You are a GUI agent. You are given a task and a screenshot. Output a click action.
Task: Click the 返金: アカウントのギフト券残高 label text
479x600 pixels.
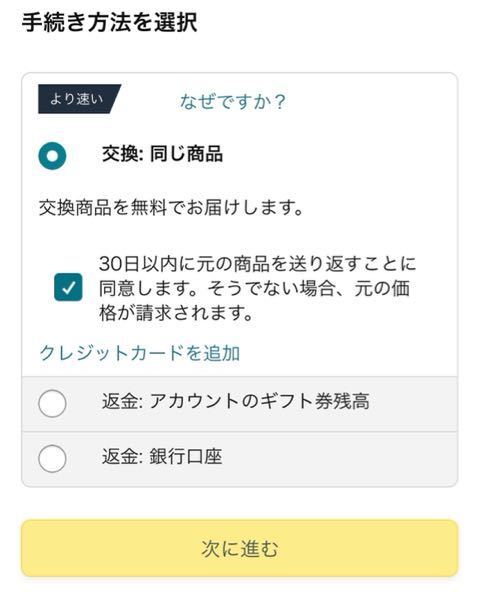click(236, 402)
